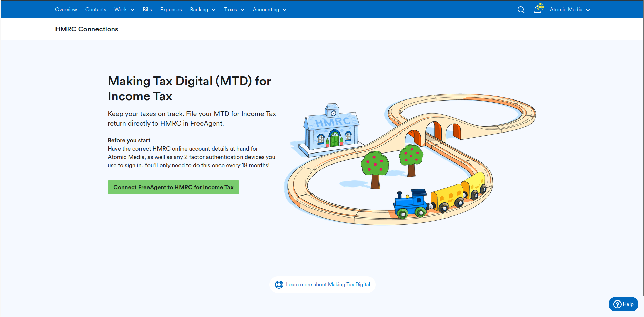Screen dimensions: 644x317
Task: Expand the Work dropdown
Action: tap(124, 10)
